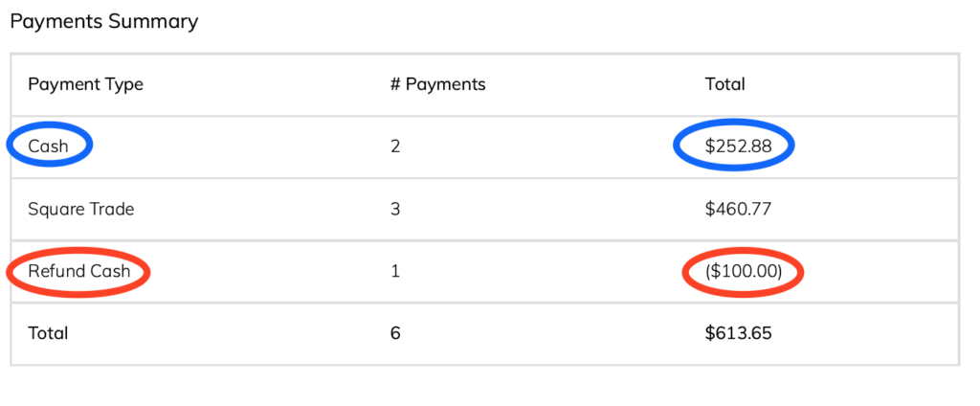The height and width of the screenshot is (406, 980).
Task: Click the Cash payment count of 2
Action: (395, 147)
